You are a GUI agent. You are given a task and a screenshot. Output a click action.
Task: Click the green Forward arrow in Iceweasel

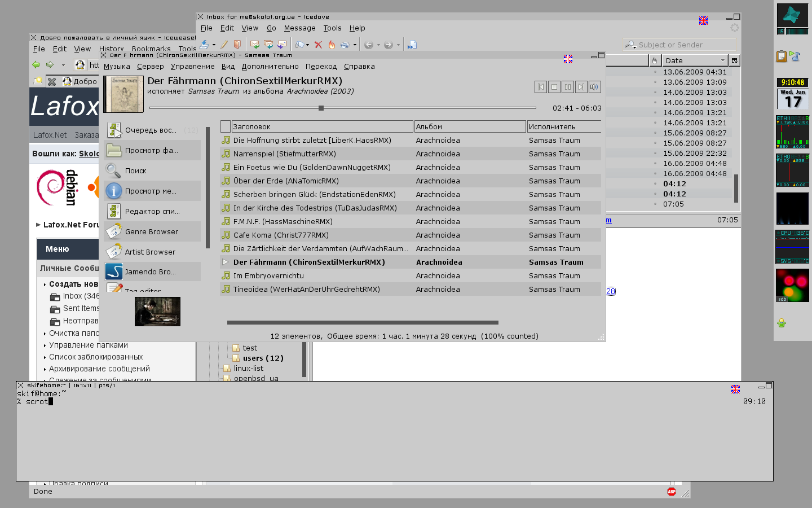coord(50,65)
